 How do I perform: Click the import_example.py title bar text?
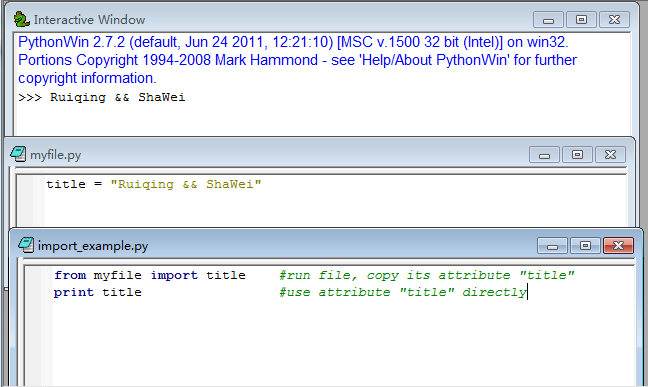(93, 246)
